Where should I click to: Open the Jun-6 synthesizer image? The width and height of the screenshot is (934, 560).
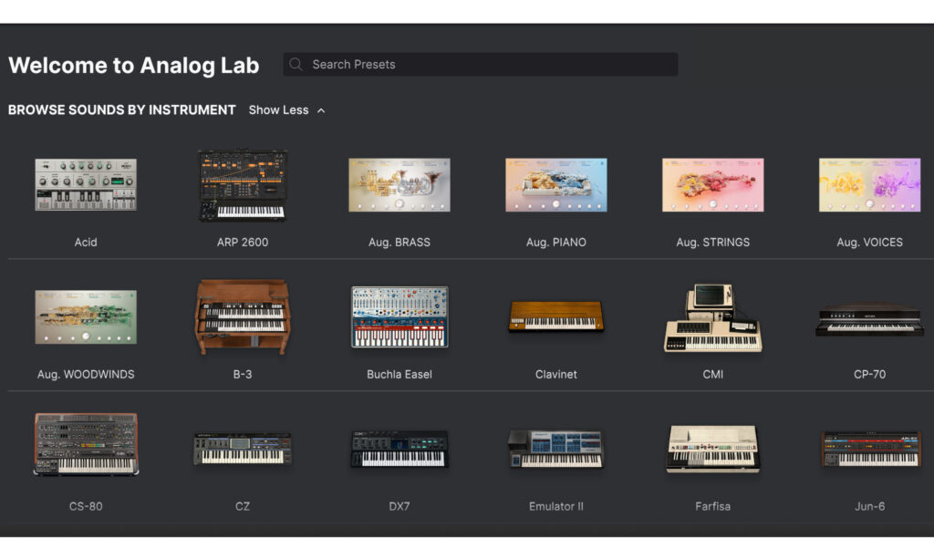[869, 450]
